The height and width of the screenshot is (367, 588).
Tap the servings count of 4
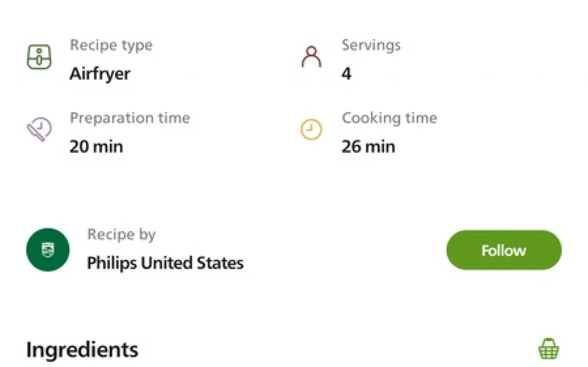346,74
